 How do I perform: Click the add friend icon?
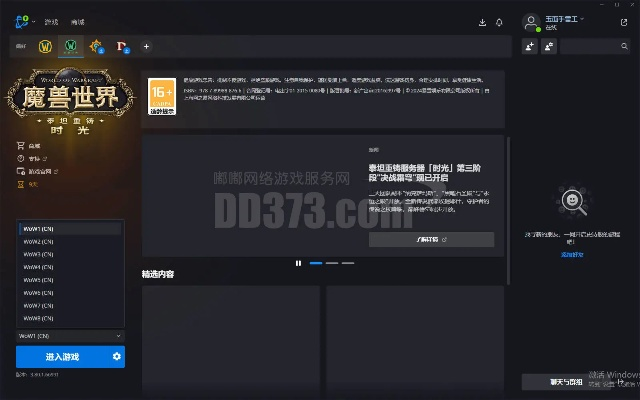coord(530,47)
